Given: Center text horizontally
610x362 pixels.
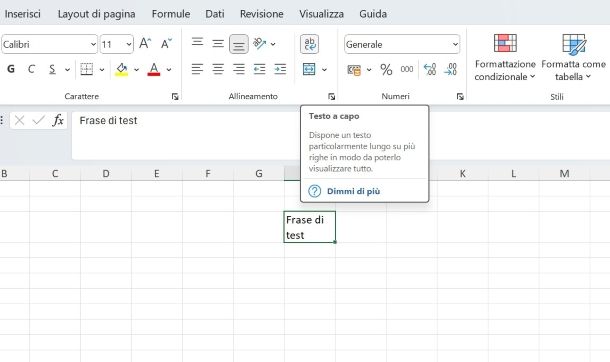Looking at the screenshot, I should point(218,69).
